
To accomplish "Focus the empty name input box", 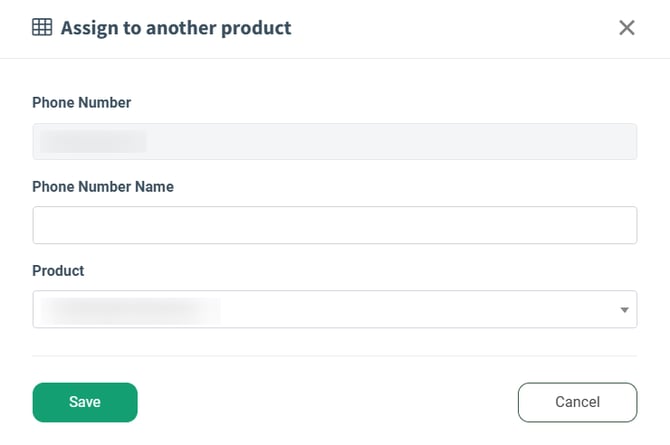I will click(334, 225).
